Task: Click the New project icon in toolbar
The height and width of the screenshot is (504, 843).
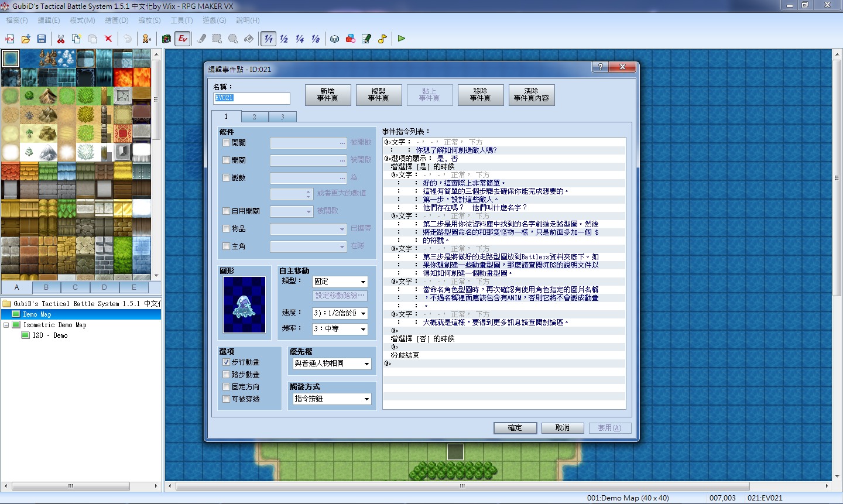Action: coord(10,39)
